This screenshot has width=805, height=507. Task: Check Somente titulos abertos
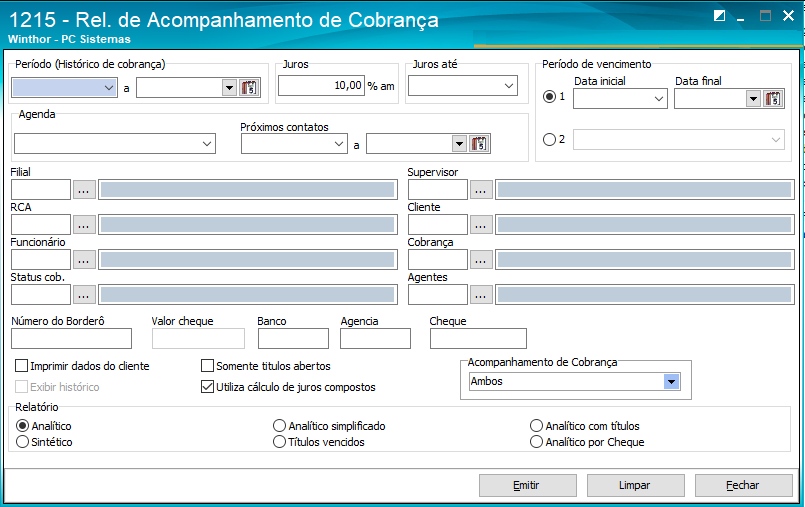(x=207, y=366)
